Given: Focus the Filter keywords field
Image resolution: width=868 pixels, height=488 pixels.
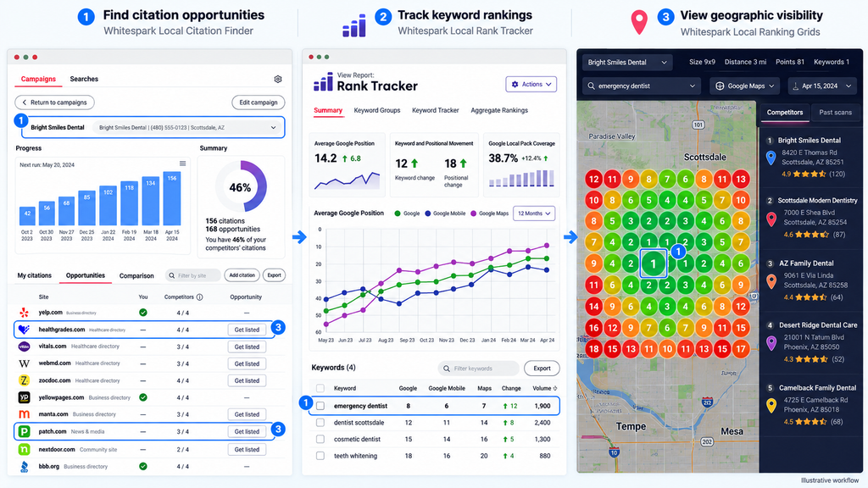Looking at the screenshot, I should [479, 369].
